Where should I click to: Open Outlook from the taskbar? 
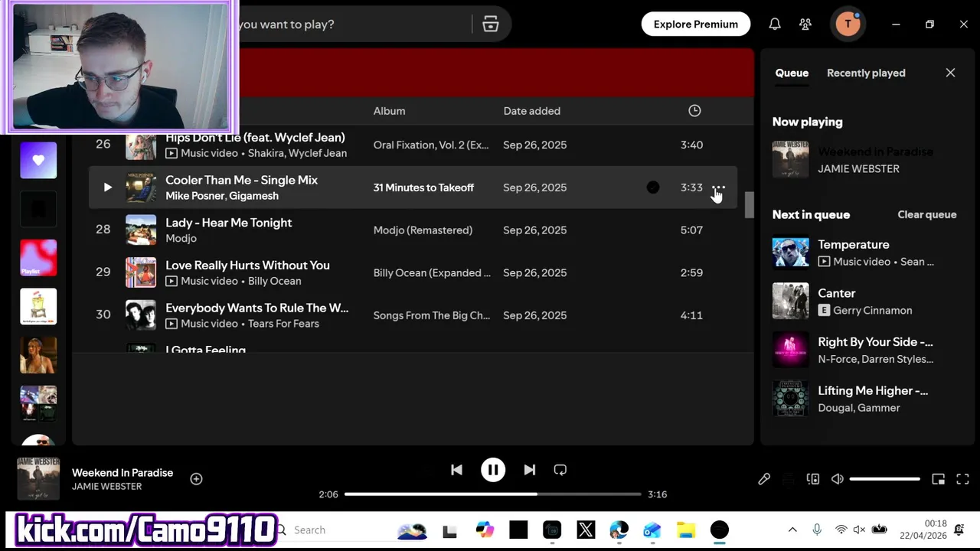pyautogui.click(x=652, y=530)
